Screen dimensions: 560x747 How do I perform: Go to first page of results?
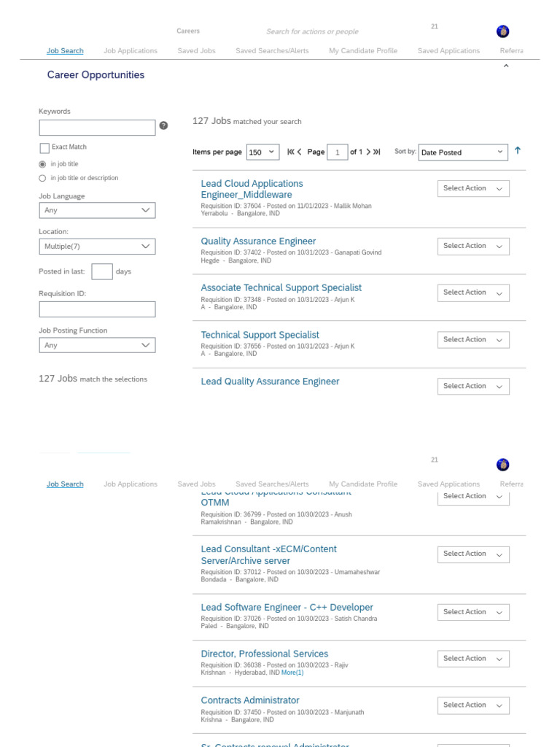coord(290,152)
